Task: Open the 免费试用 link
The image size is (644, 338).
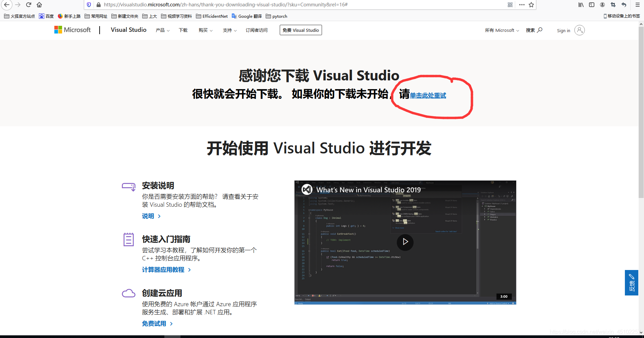Action: click(157, 324)
